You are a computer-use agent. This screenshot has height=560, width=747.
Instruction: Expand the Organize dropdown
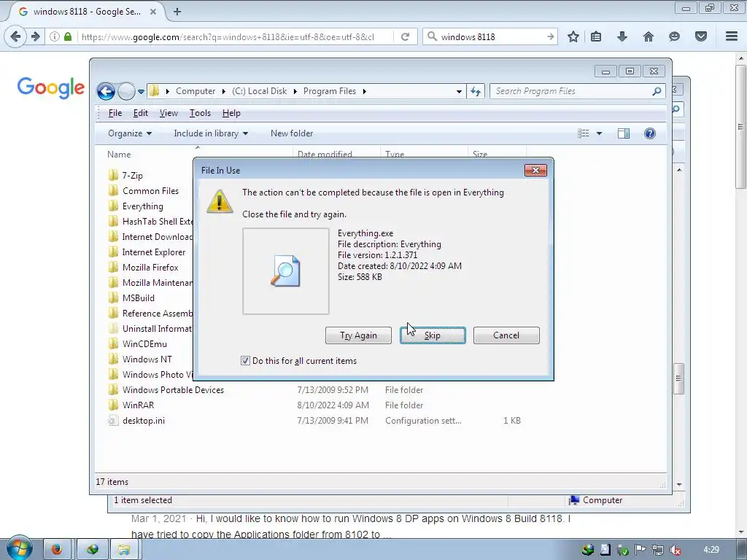(x=130, y=133)
